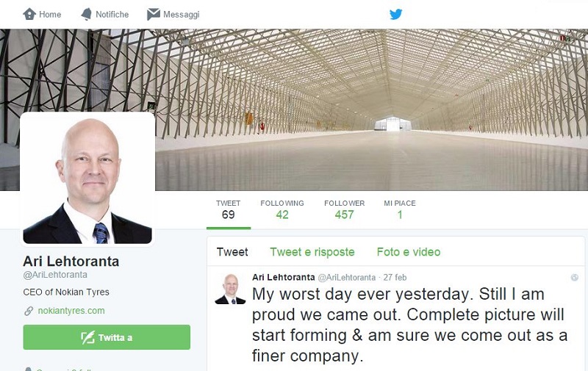The width and height of the screenshot is (588, 371).
Task: Click the Home house icon
Action: click(x=29, y=14)
